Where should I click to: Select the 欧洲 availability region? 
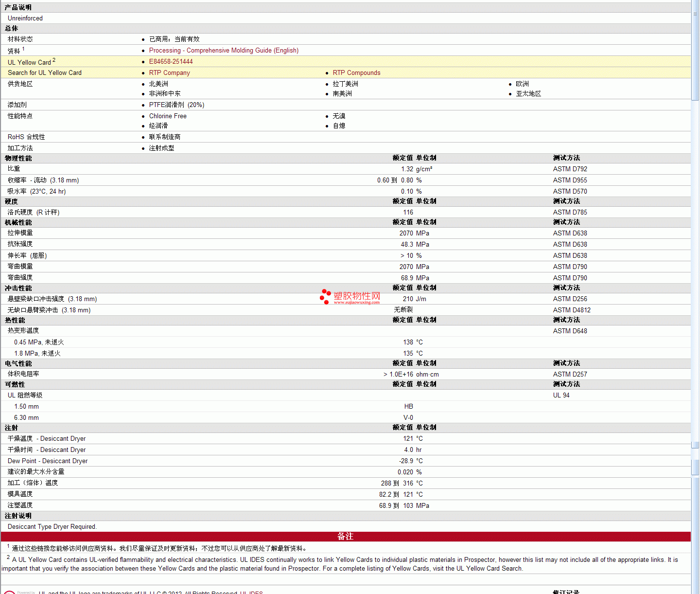click(522, 84)
